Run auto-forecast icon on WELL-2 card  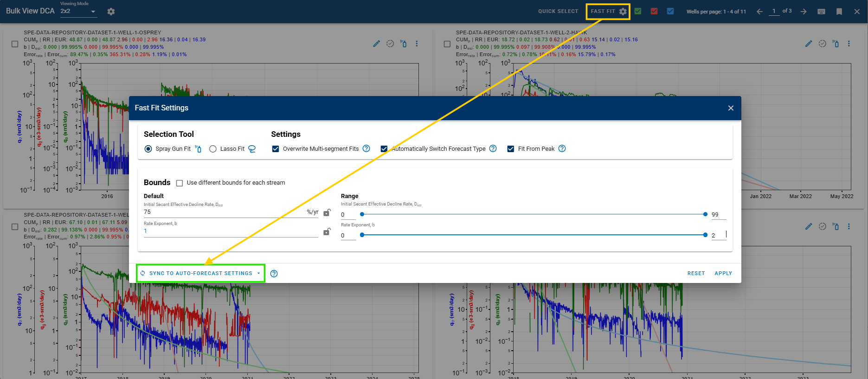pyautogui.click(x=822, y=44)
